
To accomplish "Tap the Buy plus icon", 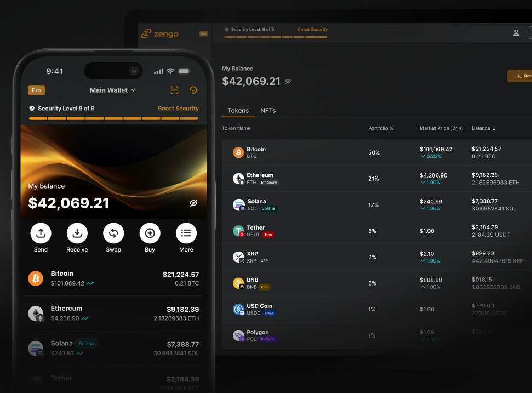I will tap(150, 233).
